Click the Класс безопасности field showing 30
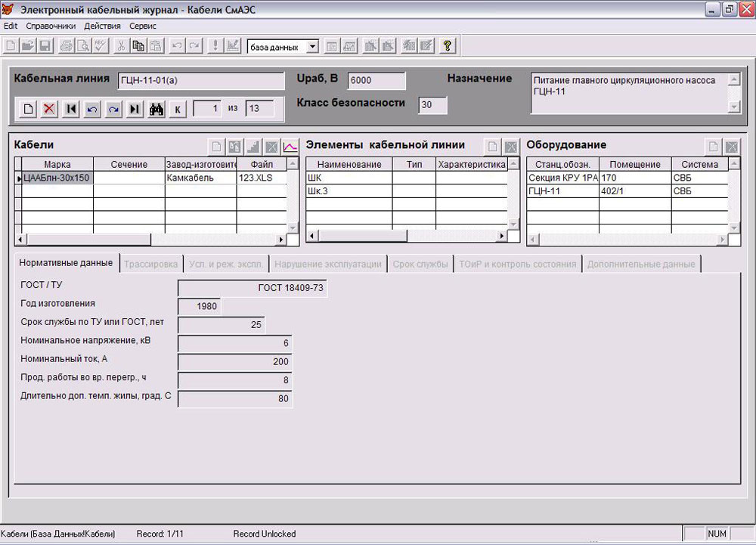756x545 pixels. coord(432,105)
